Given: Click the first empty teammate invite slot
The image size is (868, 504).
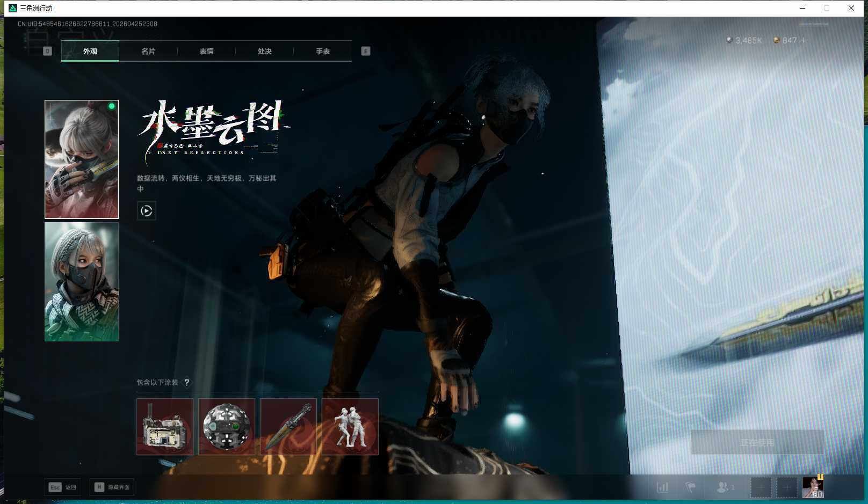Looking at the screenshot, I should coord(761,487).
